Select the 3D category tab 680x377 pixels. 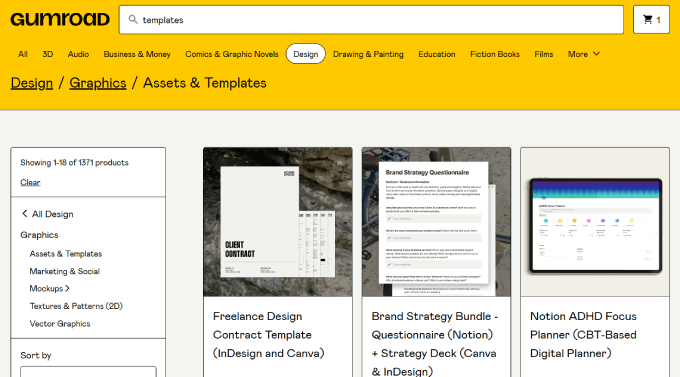(x=48, y=54)
